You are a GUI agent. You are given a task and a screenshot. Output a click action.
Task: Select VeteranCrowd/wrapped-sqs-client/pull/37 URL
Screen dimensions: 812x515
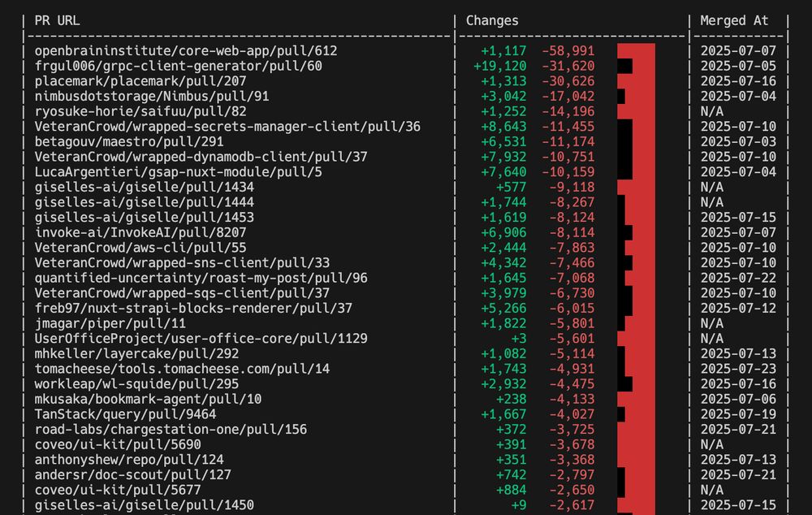click(182, 292)
